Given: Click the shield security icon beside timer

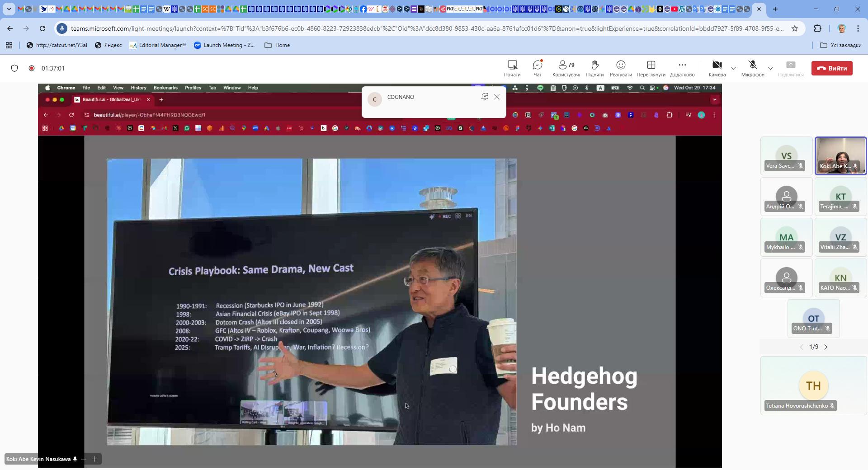Looking at the screenshot, I should [14, 68].
